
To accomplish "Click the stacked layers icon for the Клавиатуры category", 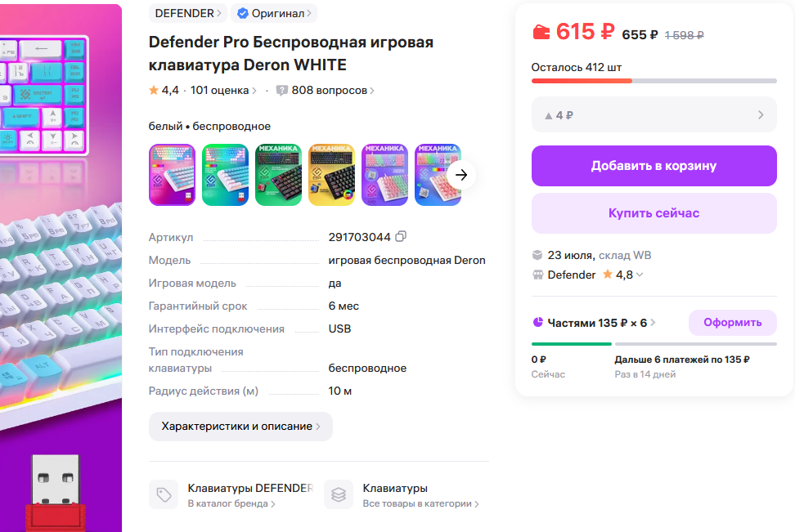I will (x=338, y=494).
